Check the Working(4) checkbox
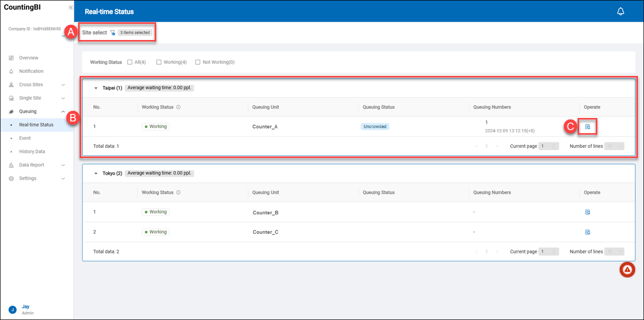Image resolution: width=644 pixels, height=320 pixels. 159,62
